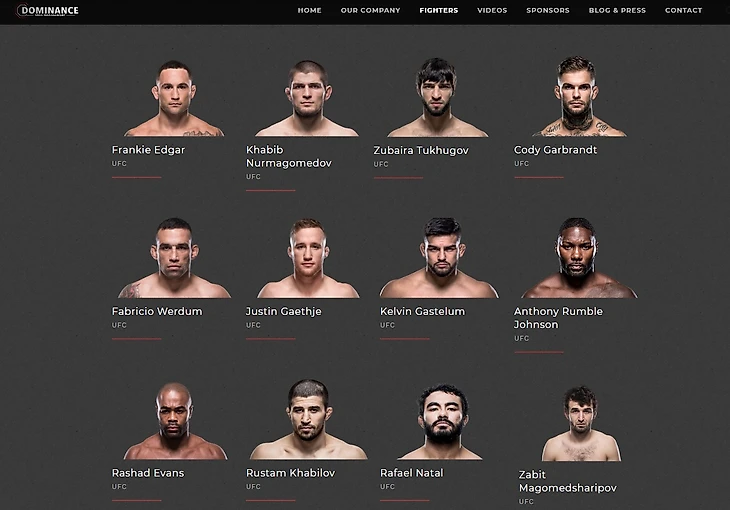Click Justin Gaethje name link
Viewport: 730px width, 510px height.
(x=284, y=311)
